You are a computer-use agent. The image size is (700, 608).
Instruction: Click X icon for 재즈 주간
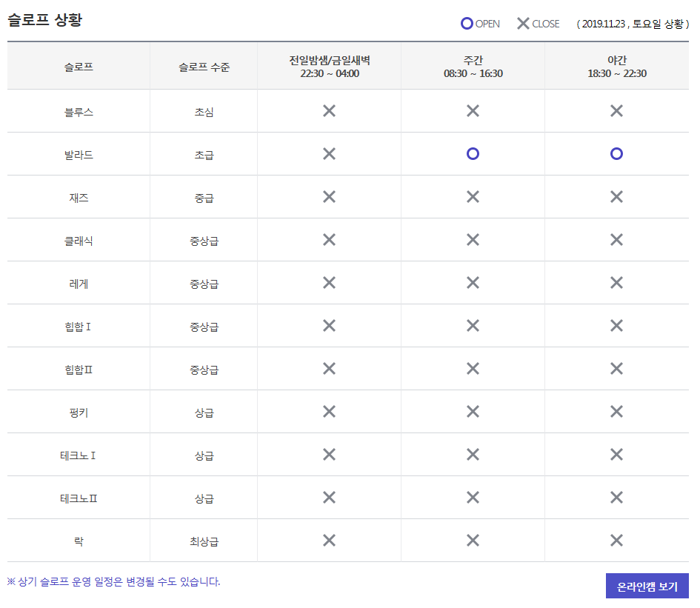pyautogui.click(x=473, y=196)
